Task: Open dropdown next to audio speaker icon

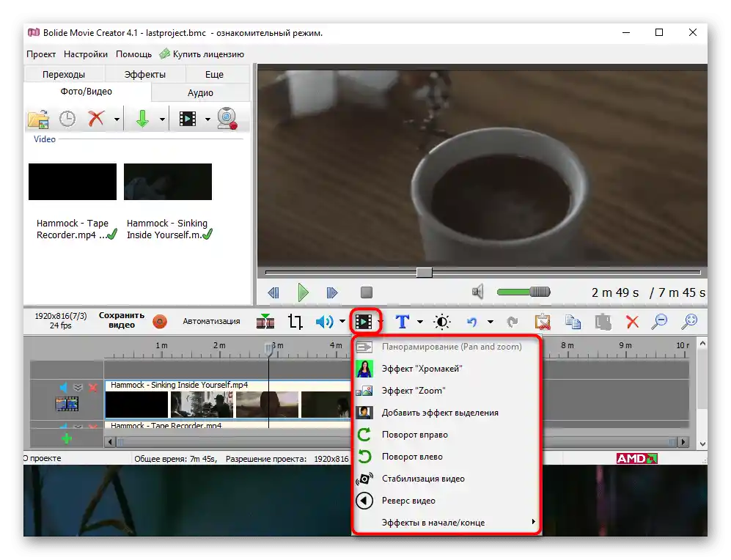Action: pyautogui.click(x=342, y=322)
